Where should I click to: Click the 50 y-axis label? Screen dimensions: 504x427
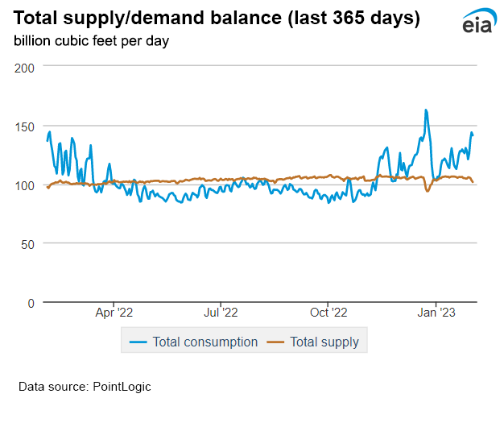tap(27, 245)
